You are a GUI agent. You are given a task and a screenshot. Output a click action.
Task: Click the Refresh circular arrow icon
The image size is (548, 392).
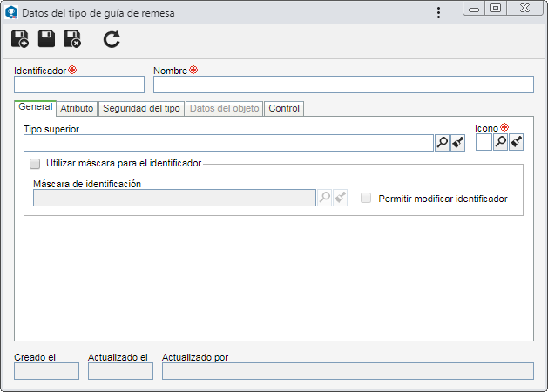click(112, 39)
